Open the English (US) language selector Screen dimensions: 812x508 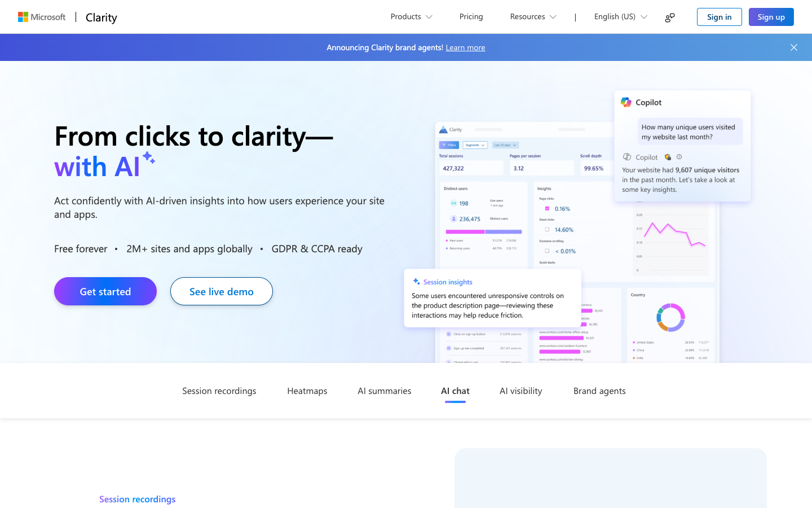pyautogui.click(x=621, y=17)
